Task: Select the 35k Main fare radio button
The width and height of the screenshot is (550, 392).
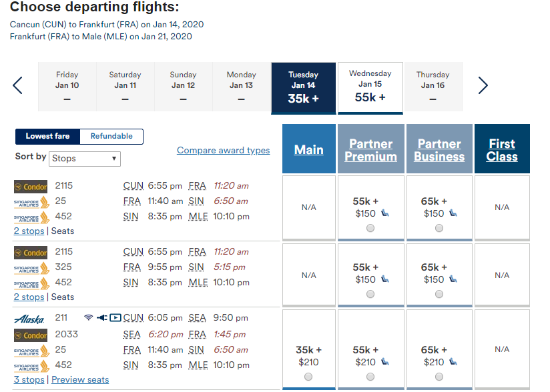Action: point(308,377)
